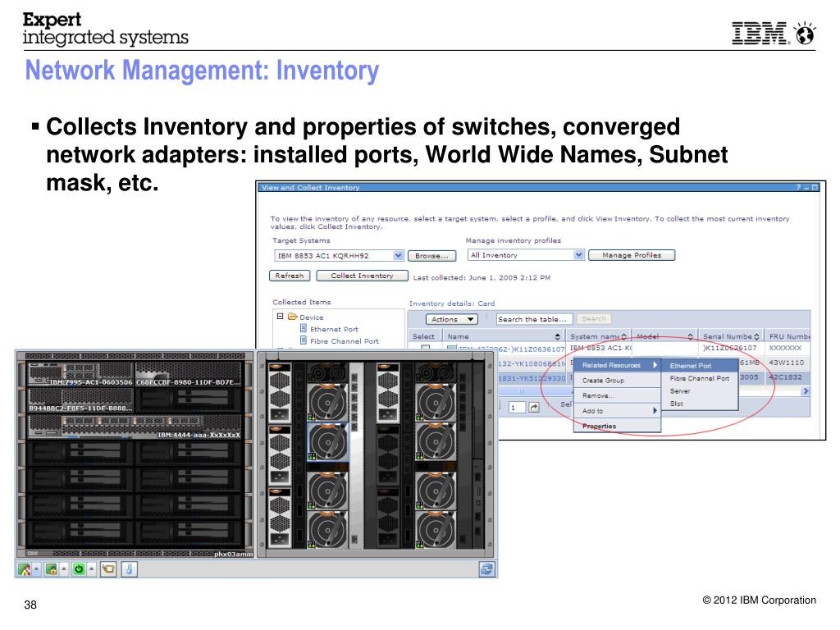Click the table scroll right arrow

coord(806,391)
